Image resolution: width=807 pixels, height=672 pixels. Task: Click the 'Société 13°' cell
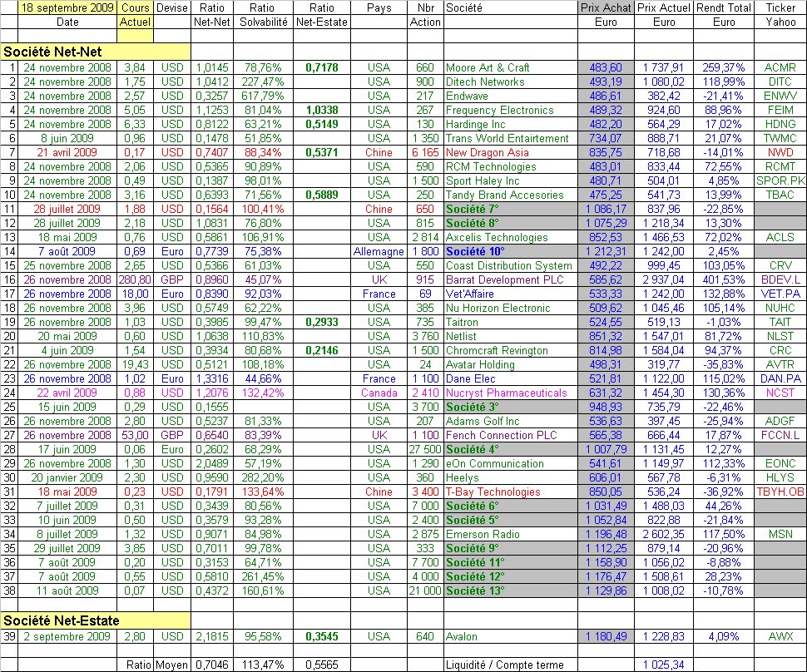click(511, 590)
